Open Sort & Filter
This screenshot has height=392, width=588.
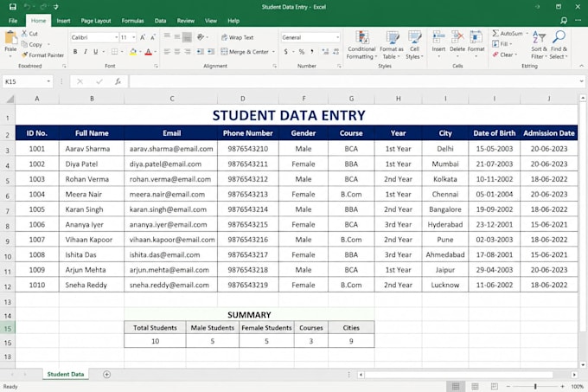(x=539, y=45)
